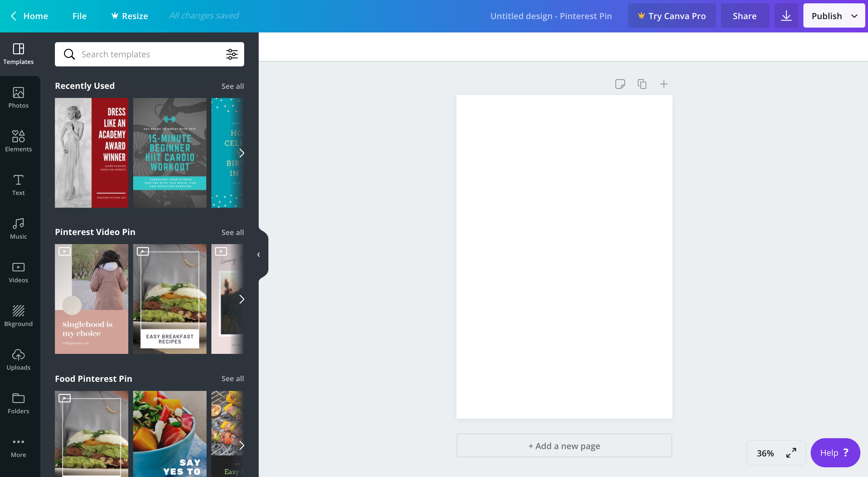
Task: Open the Uploads sidebar panel
Action: pos(18,359)
